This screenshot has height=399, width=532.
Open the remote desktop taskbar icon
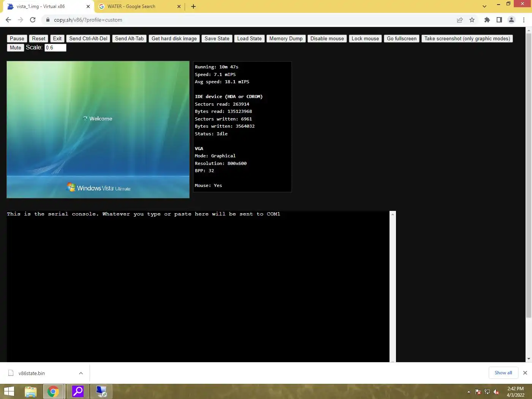click(x=101, y=391)
